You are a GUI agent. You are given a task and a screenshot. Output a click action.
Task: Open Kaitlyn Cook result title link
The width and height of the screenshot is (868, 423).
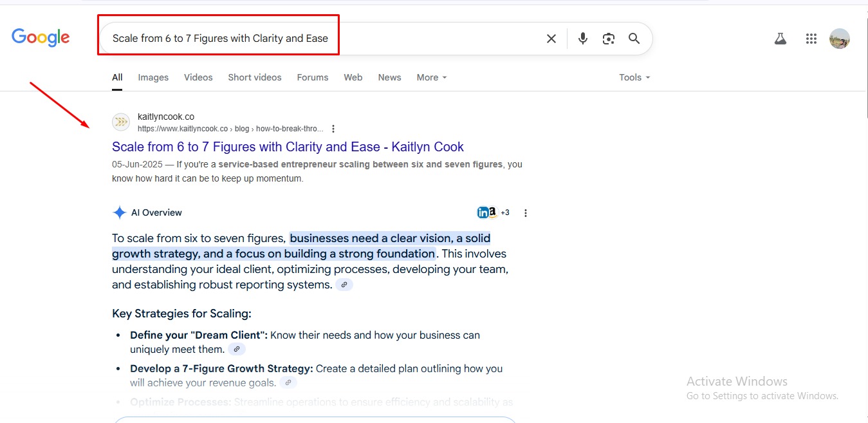288,147
